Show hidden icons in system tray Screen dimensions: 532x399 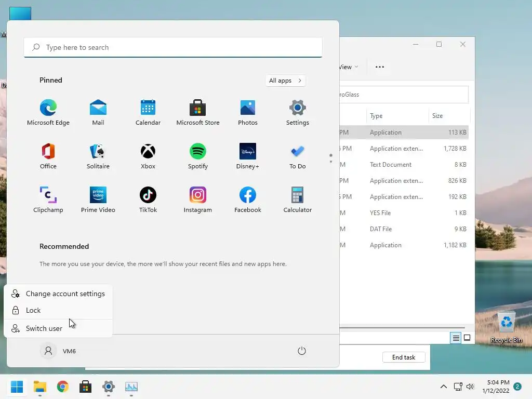click(x=444, y=387)
